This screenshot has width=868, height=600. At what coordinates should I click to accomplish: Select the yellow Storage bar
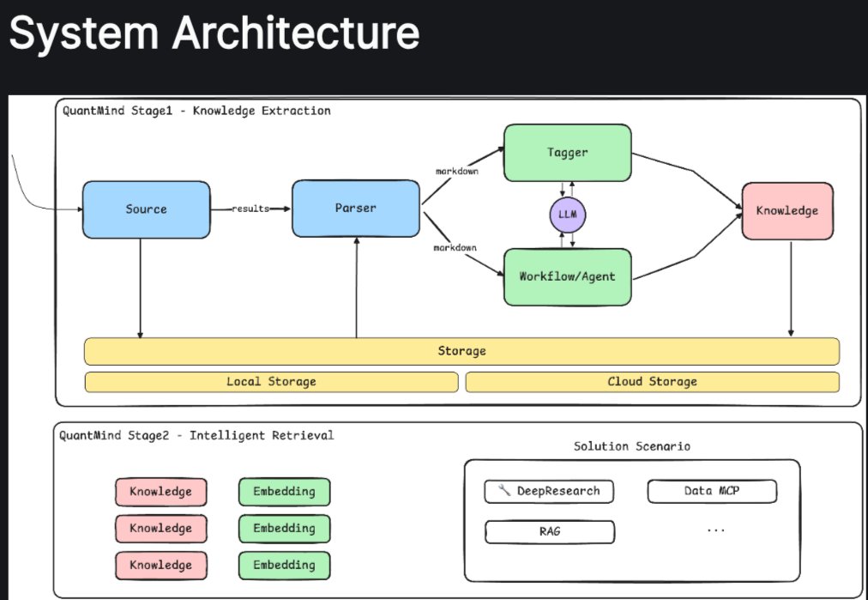coord(461,351)
